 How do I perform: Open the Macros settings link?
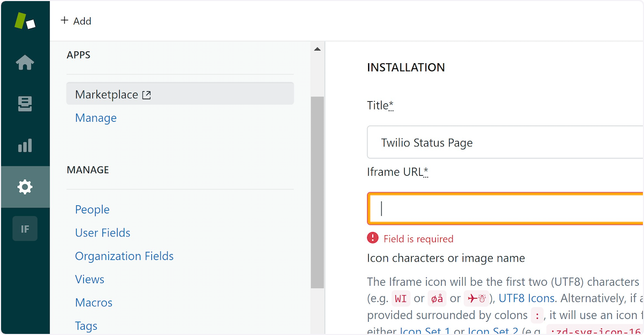point(94,302)
